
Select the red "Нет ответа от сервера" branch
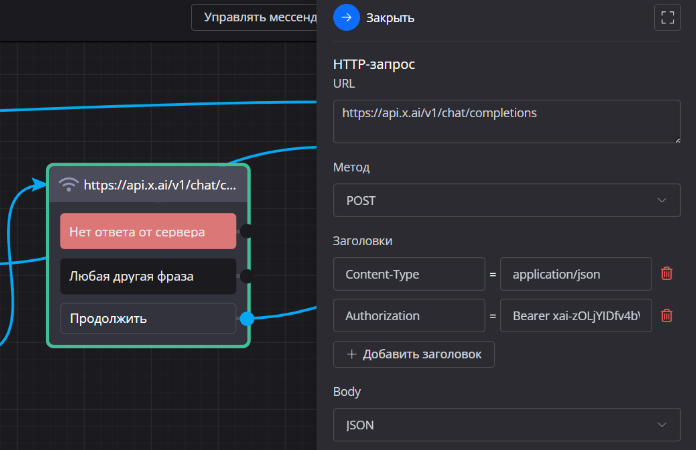point(148,231)
